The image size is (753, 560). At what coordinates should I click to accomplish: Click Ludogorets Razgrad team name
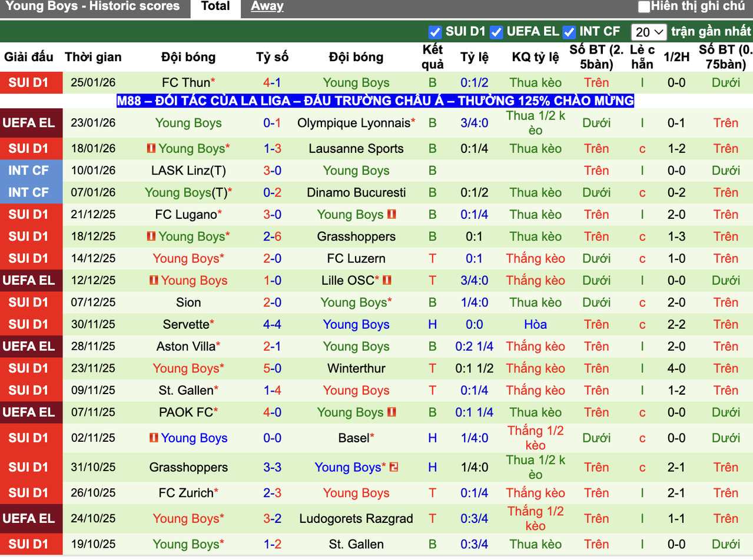coord(356,519)
